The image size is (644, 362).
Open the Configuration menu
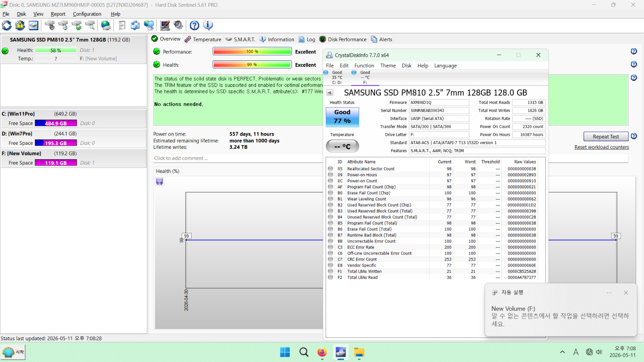coord(87,14)
